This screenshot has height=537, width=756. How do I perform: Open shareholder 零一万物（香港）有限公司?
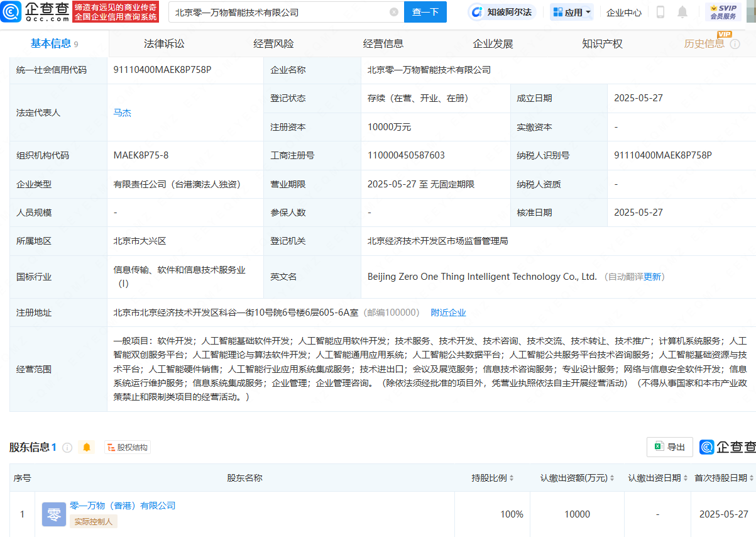point(123,506)
